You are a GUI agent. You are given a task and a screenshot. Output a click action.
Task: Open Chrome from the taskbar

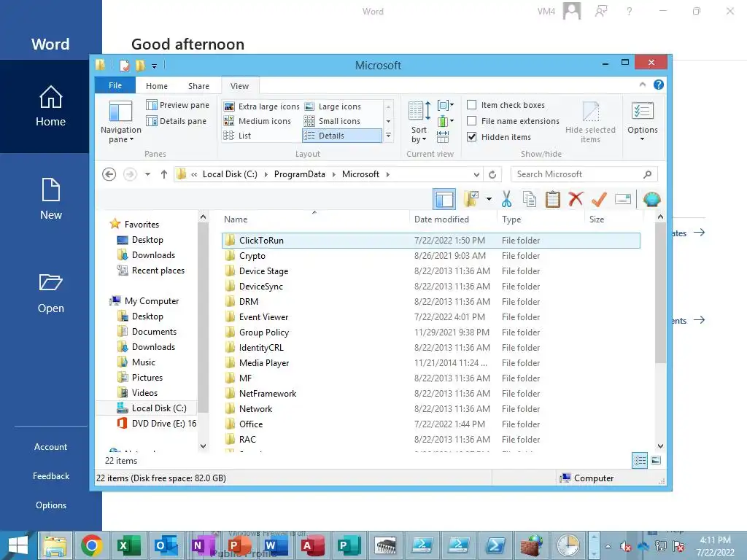coord(91,545)
